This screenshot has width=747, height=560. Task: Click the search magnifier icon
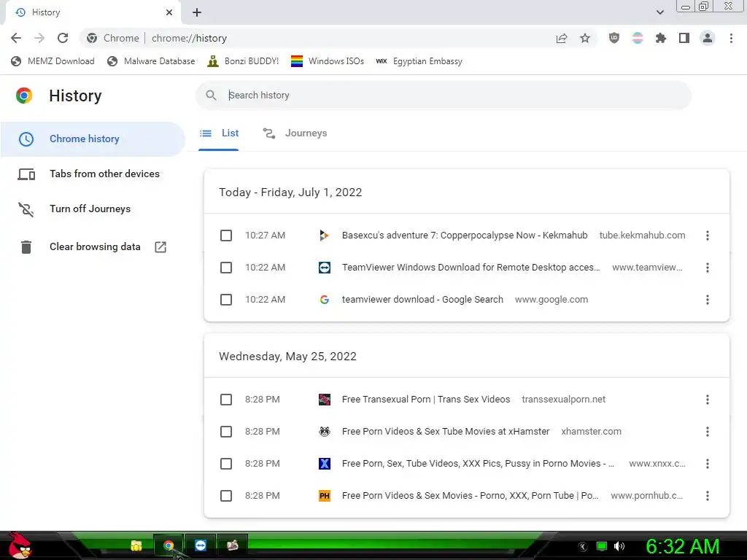pyautogui.click(x=211, y=96)
